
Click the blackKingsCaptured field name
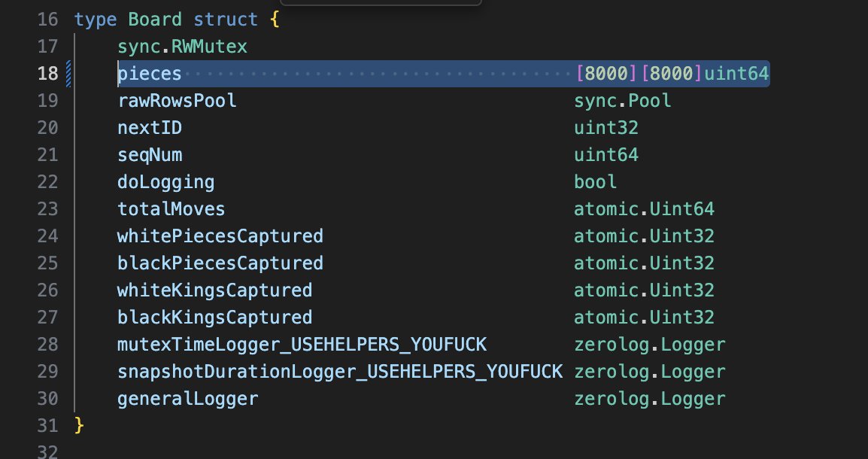click(215, 318)
